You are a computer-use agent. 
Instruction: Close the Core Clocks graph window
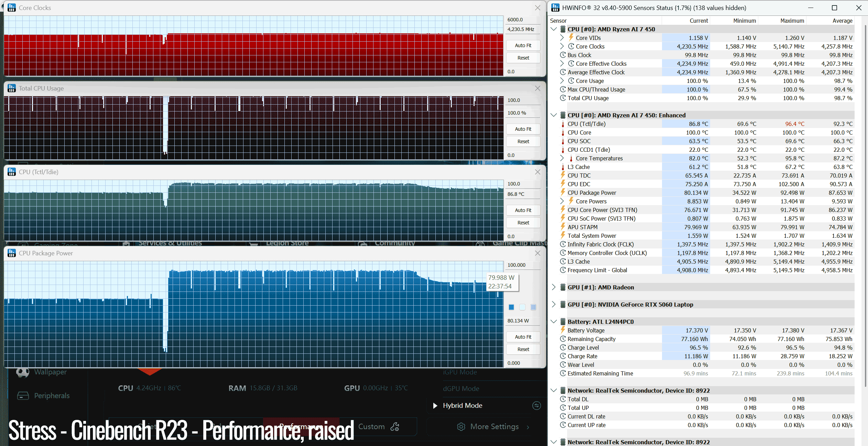pyautogui.click(x=538, y=8)
